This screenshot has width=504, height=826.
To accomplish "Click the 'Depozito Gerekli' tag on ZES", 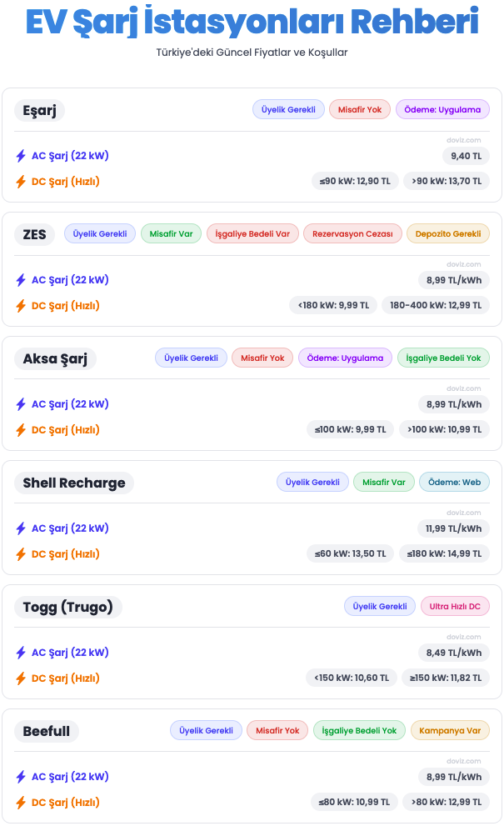I will pyautogui.click(x=448, y=234).
